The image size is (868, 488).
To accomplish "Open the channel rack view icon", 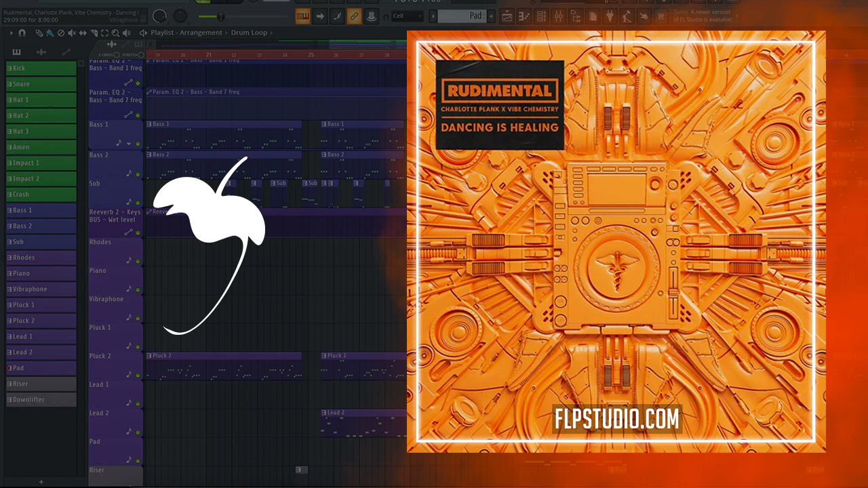I will (542, 16).
